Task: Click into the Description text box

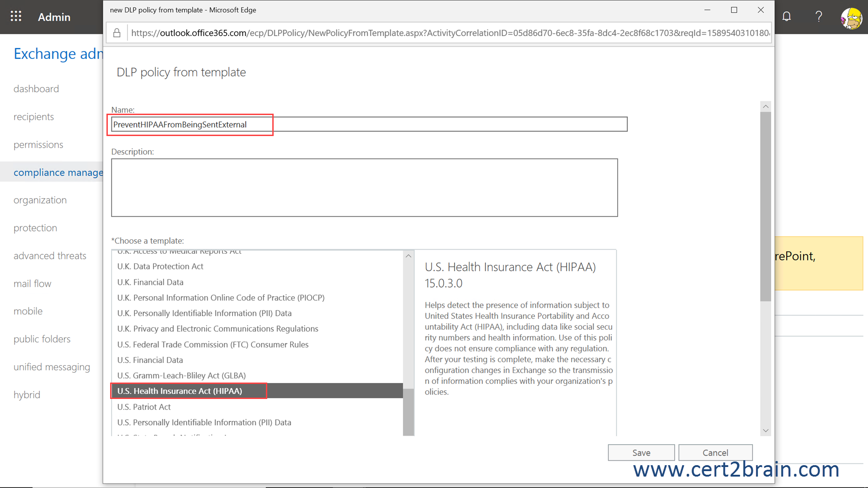Action: (365, 188)
